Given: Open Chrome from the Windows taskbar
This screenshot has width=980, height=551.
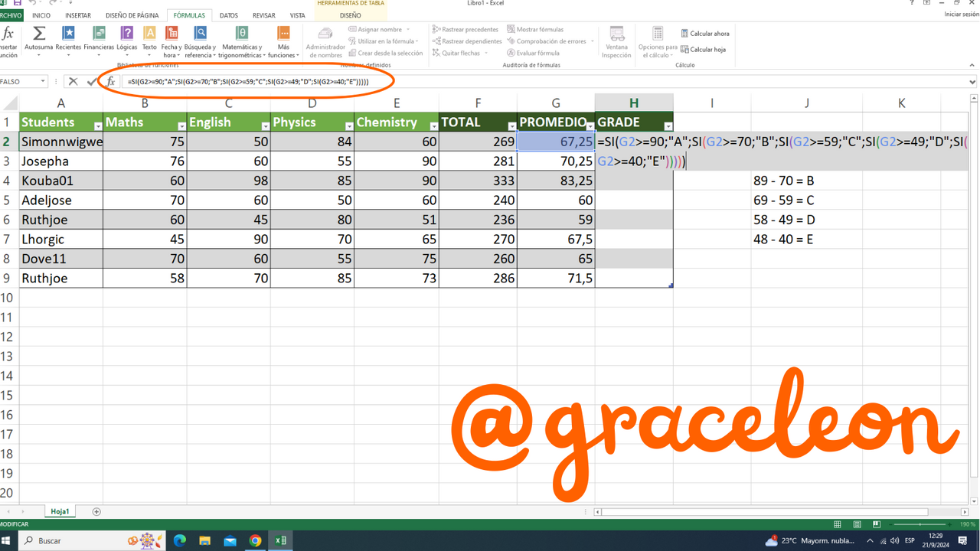Looking at the screenshot, I should pos(255,540).
